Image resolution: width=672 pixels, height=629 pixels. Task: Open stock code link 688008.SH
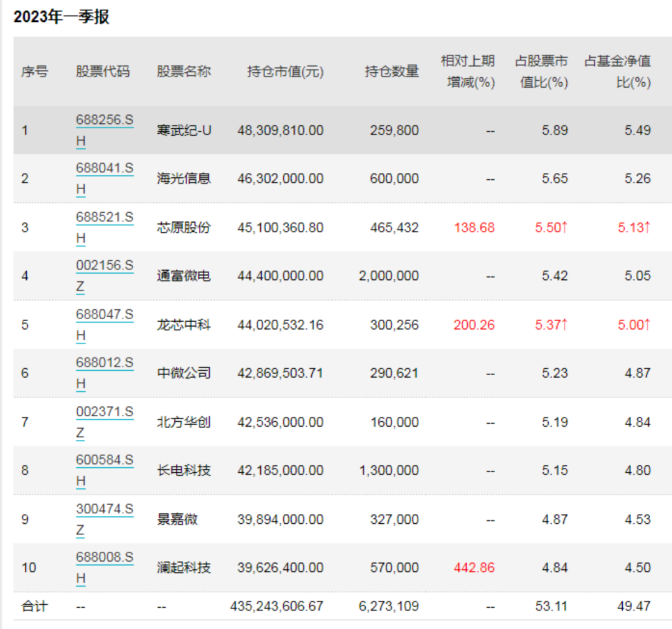105,568
